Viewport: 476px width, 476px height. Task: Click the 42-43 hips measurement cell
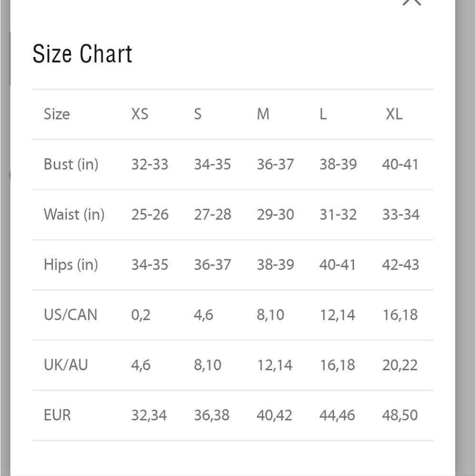(400, 265)
